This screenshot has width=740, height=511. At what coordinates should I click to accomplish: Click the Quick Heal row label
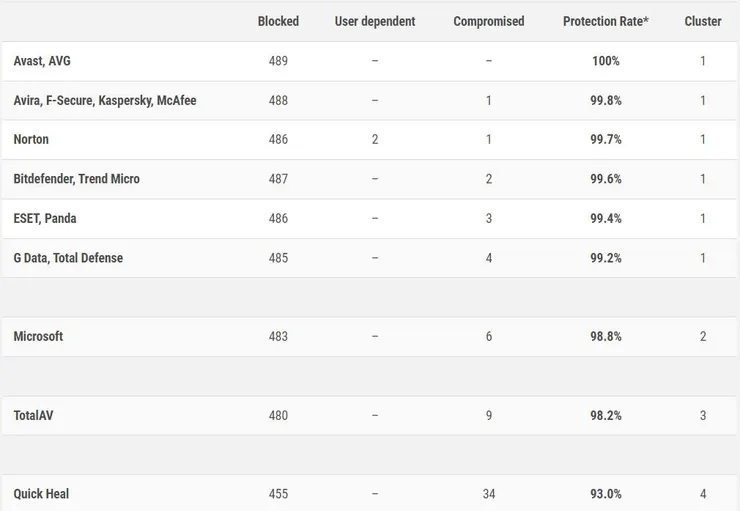[41, 494]
